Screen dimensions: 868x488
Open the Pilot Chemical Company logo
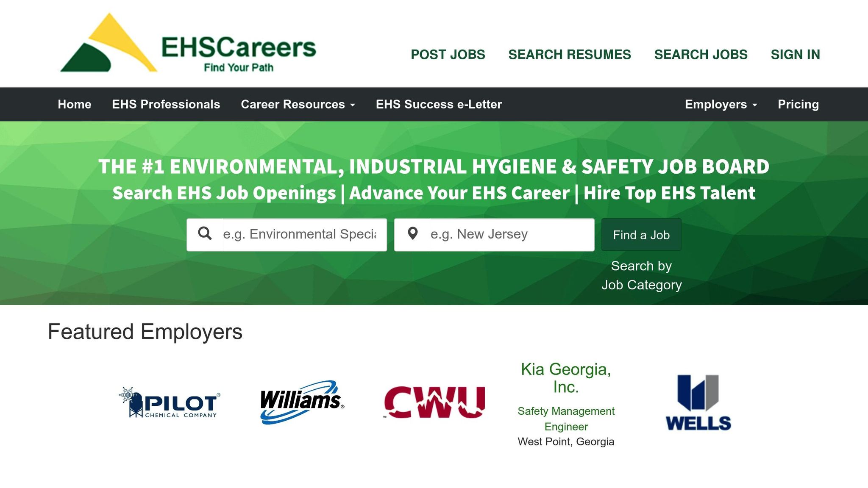[170, 402]
